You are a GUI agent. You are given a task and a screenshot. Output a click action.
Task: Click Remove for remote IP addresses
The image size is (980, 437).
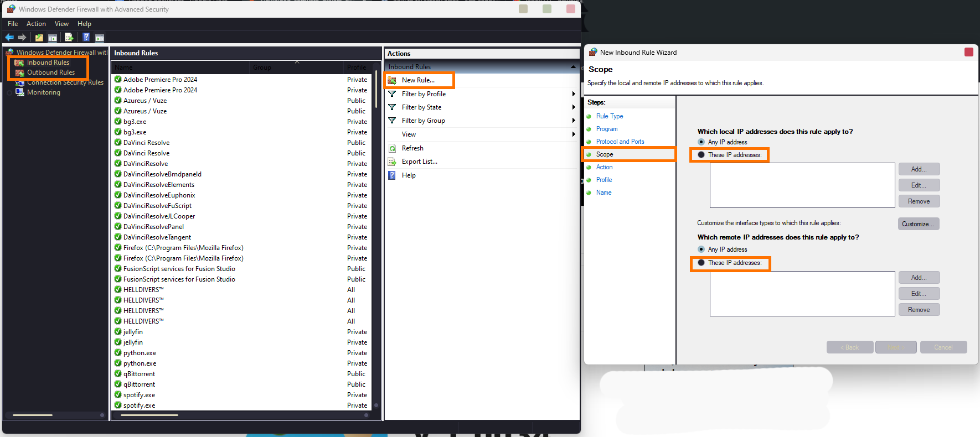tap(919, 310)
